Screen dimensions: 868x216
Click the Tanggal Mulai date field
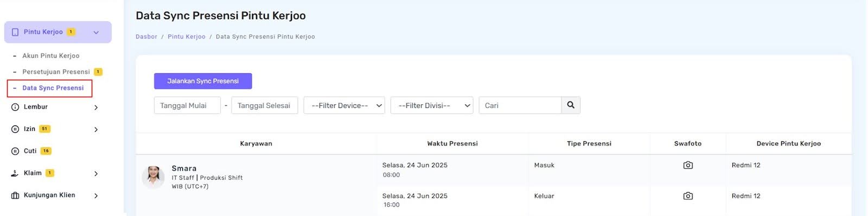(187, 105)
